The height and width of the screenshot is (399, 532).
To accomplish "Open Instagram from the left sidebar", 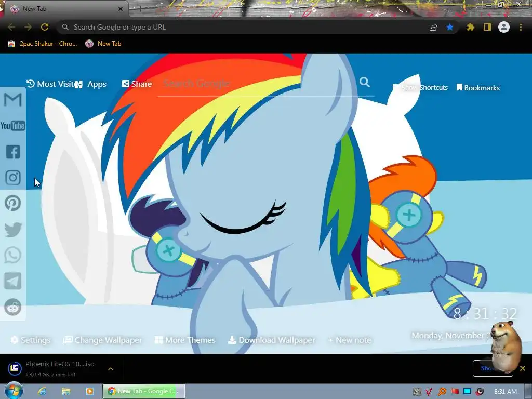I will 13,178.
